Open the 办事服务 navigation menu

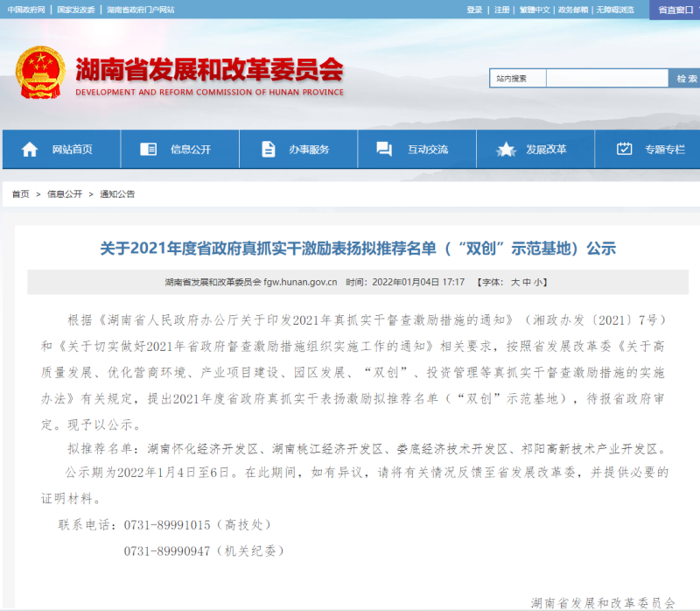309,150
